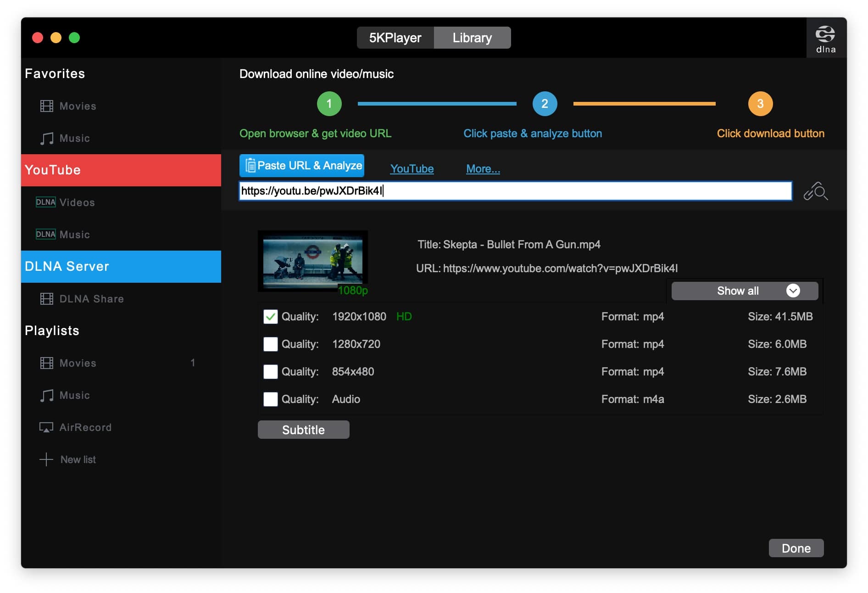Click the DLNA badge beside Videos
The height and width of the screenshot is (593, 868).
(46, 202)
